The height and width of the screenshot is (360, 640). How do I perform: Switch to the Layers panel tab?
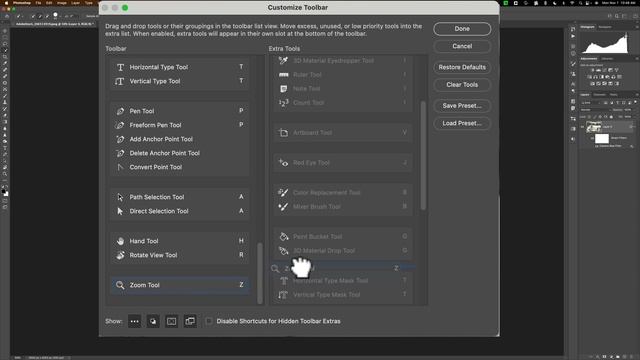584,95
